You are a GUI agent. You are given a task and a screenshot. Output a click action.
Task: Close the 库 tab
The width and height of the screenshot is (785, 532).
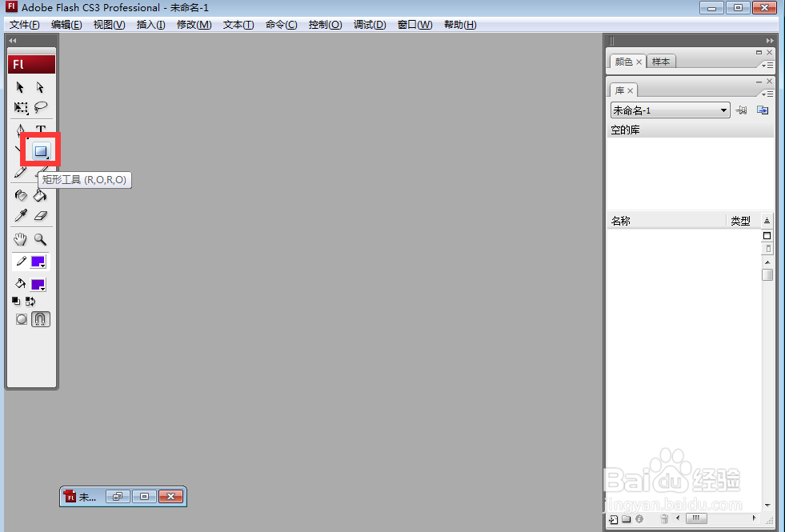tap(631, 90)
